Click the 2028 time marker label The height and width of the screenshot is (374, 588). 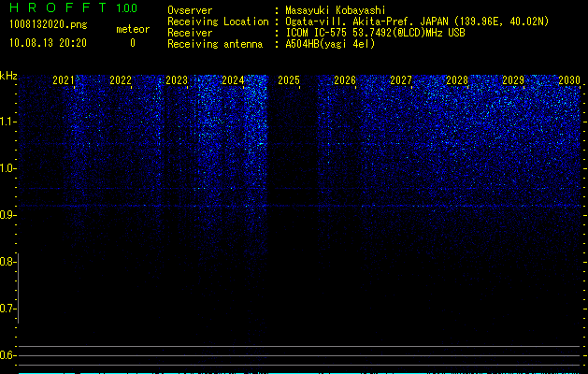[457, 80]
